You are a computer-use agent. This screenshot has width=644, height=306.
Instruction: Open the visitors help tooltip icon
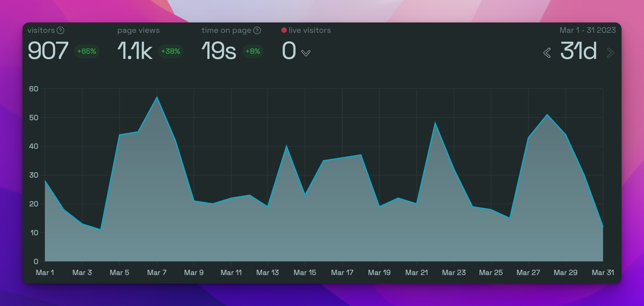(60, 30)
